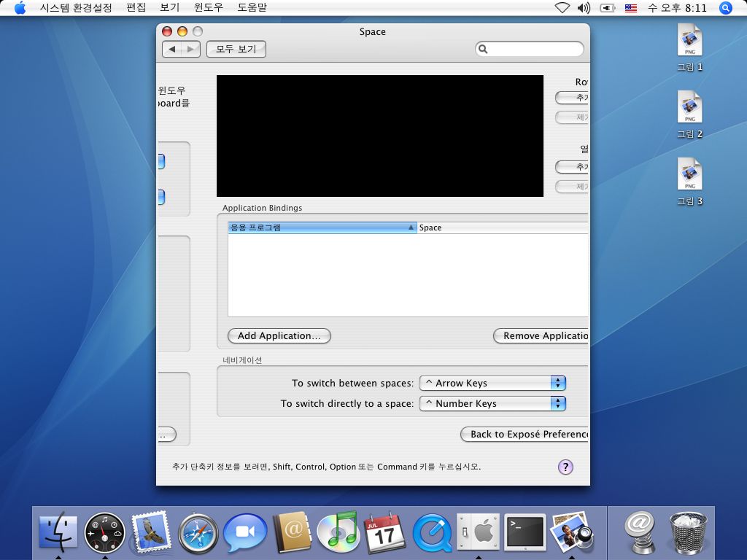Screen dimensions: 747x560
Task: Open the volume icon in menu bar
Action: (584, 8)
